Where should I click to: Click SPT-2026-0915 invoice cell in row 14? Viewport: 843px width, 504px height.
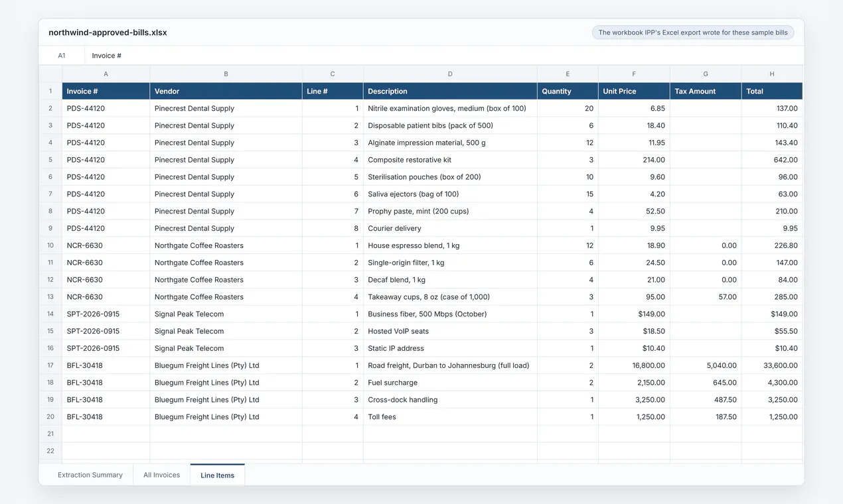tap(106, 314)
